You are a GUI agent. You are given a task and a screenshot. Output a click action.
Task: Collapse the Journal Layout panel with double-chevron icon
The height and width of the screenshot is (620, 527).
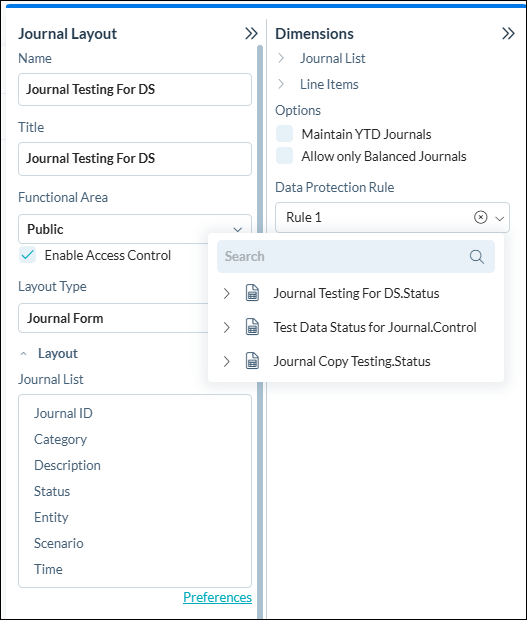click(251, 34)
